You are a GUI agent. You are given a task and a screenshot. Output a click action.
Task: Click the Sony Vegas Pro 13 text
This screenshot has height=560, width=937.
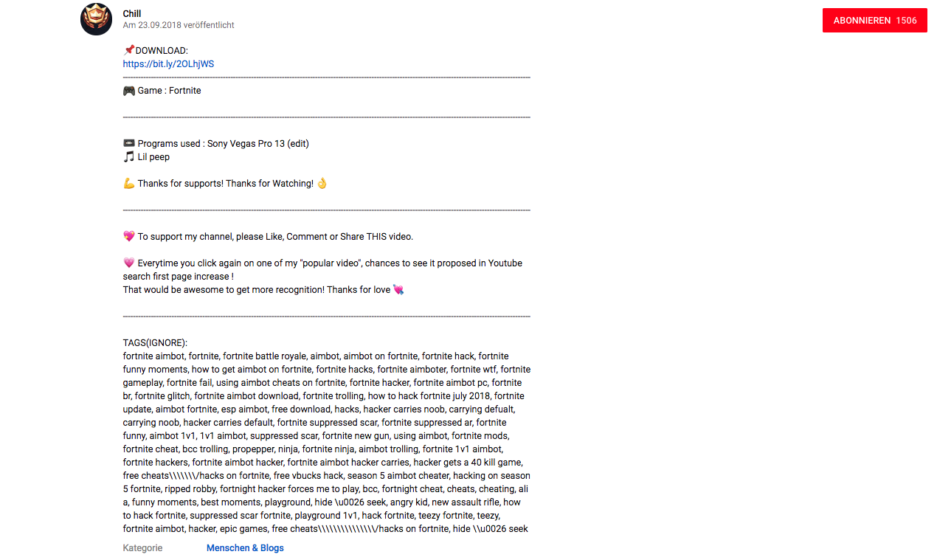tap(246, 144)
